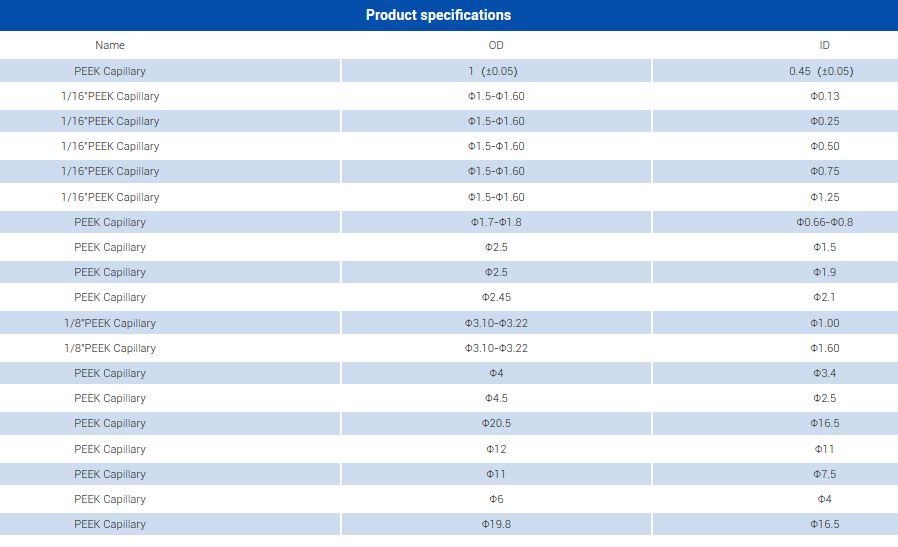Click the Φ19.8 OD cell
This screenshot has height=547, width=898.
[x=496, y=524]
